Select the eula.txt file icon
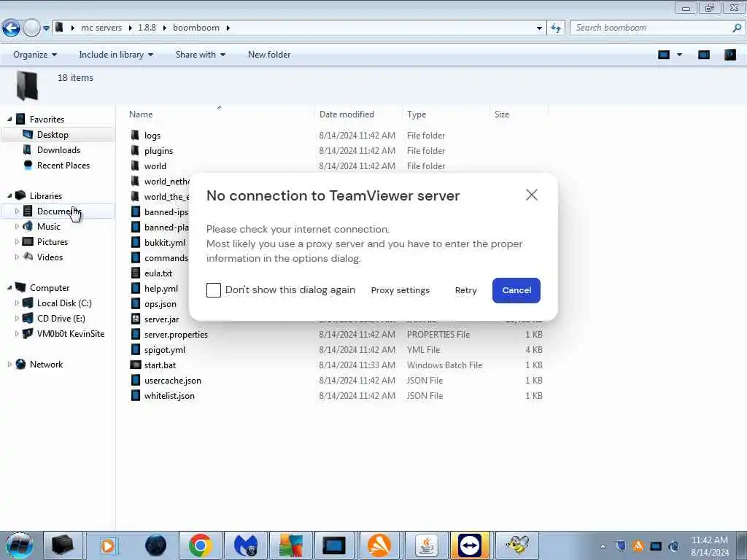Screen dimensions: 747x560 tap(135, 273)
